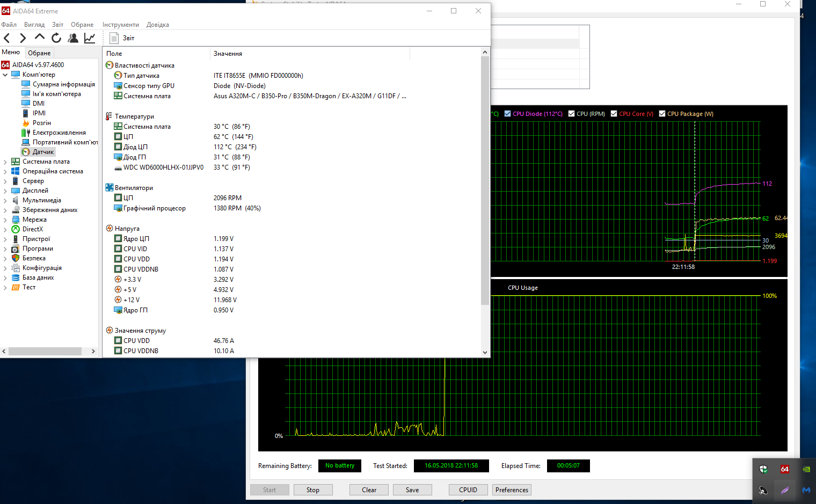Click the purple feather tray icon

785,490
